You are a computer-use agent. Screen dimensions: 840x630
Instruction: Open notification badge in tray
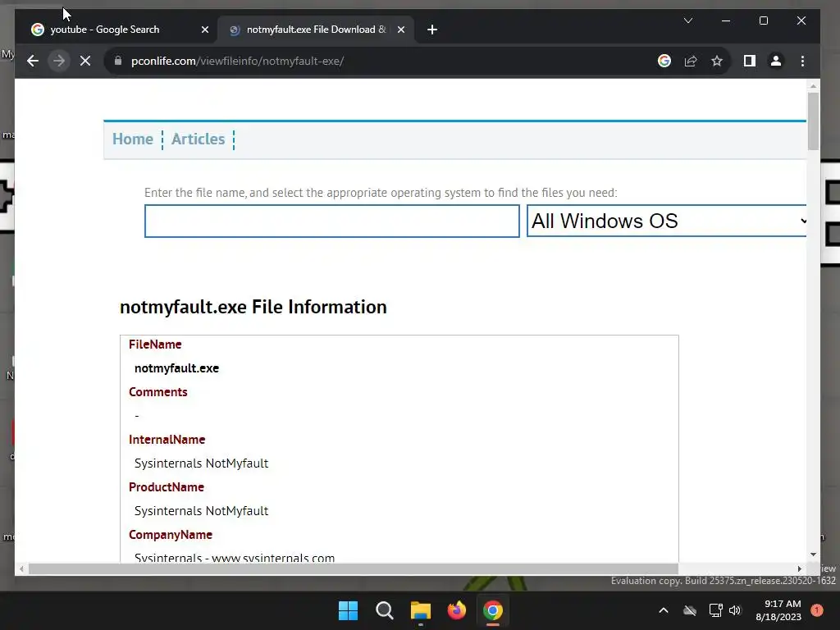817,610
